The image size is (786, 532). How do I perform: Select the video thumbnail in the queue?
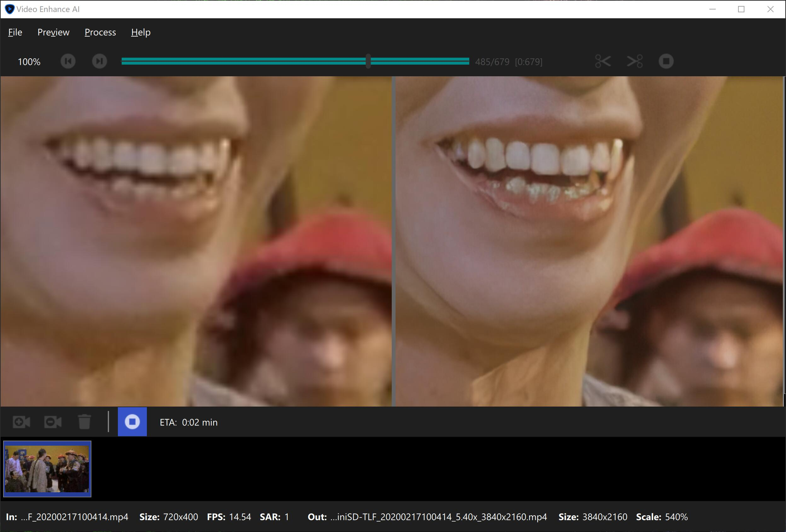pyautogui.click(x=47, y=469)
